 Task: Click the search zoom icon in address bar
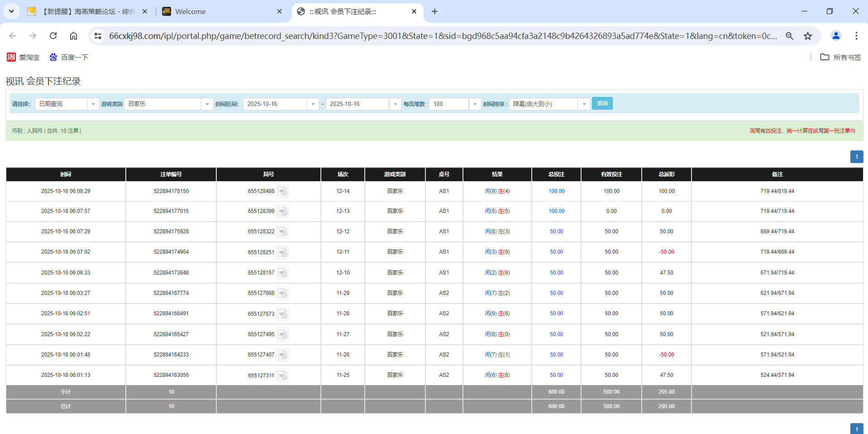pos(789,36)
